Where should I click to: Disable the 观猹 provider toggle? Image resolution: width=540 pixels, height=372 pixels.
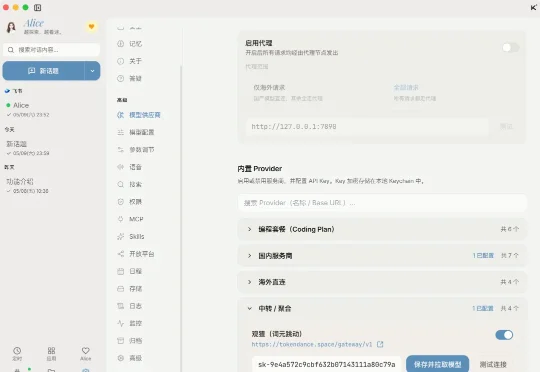click(504, 335)
